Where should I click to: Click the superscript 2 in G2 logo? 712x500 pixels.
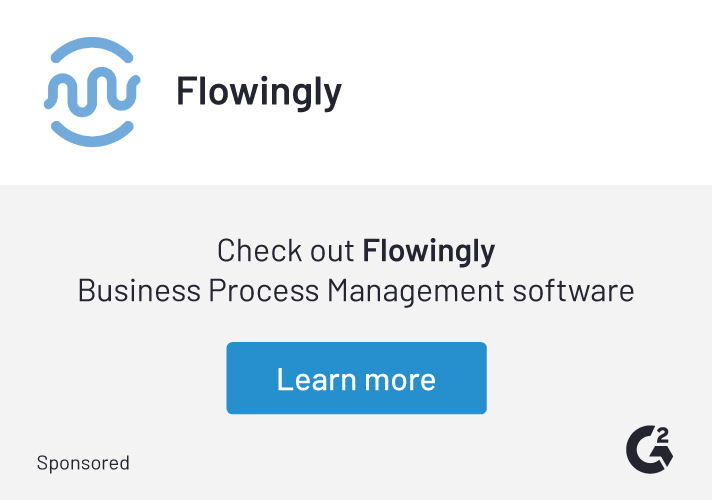663,436
